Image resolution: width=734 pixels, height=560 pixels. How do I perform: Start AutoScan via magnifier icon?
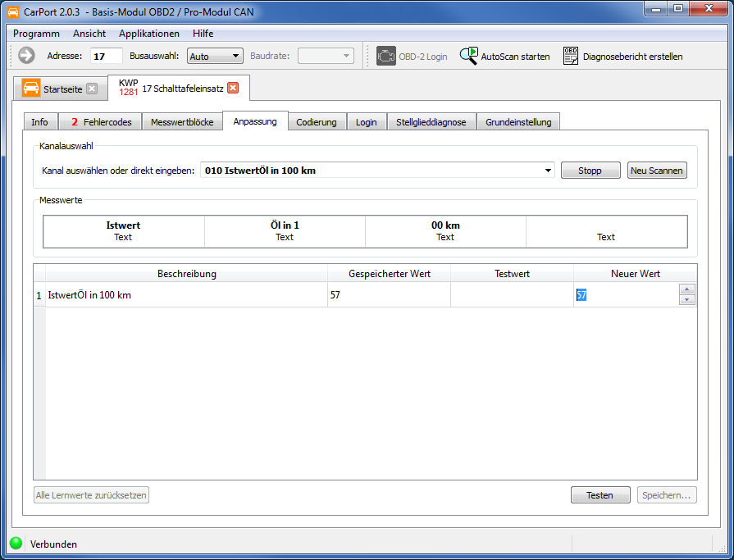468,56
